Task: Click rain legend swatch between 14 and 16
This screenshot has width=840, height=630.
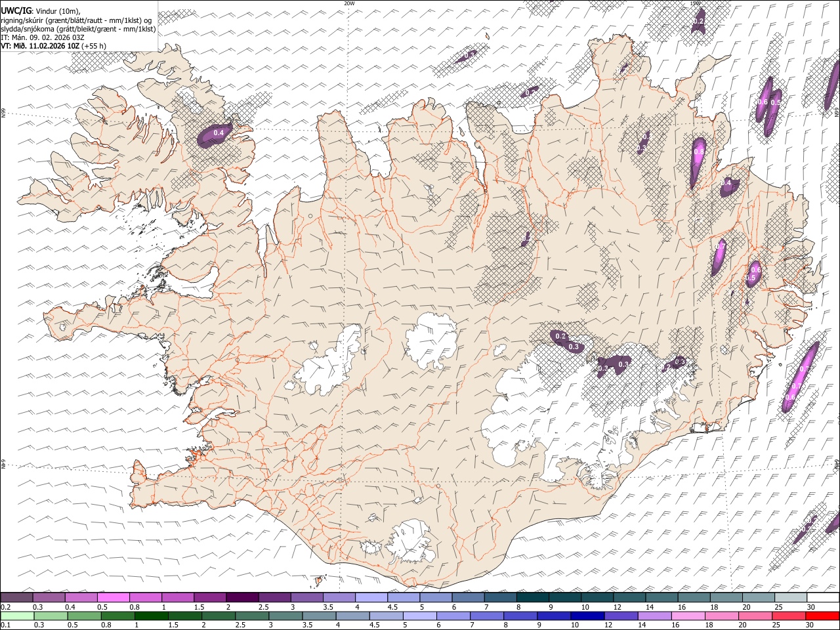Action: [x=655, y=616]
